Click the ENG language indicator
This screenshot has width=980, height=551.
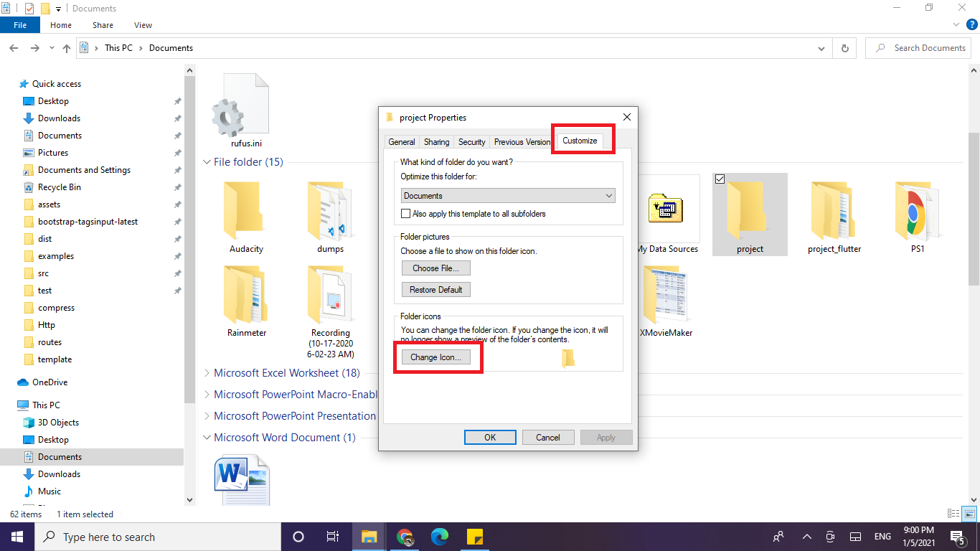pos(882,537)
